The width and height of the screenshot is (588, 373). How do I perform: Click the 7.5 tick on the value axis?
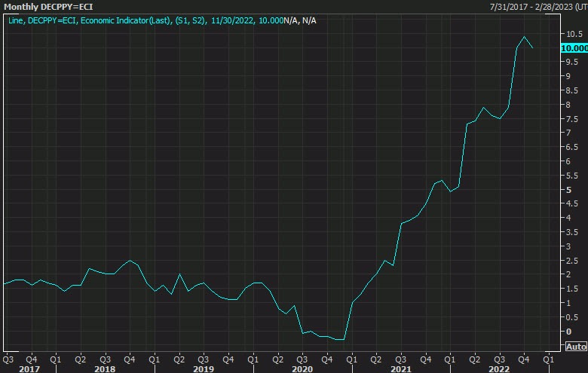pos(572,119)
